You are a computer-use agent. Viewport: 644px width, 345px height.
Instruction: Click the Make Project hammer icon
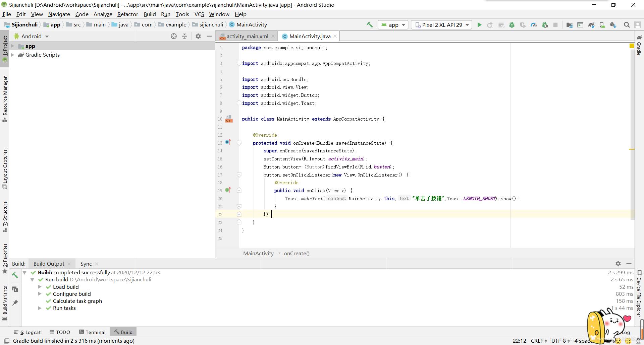point(370,25)
